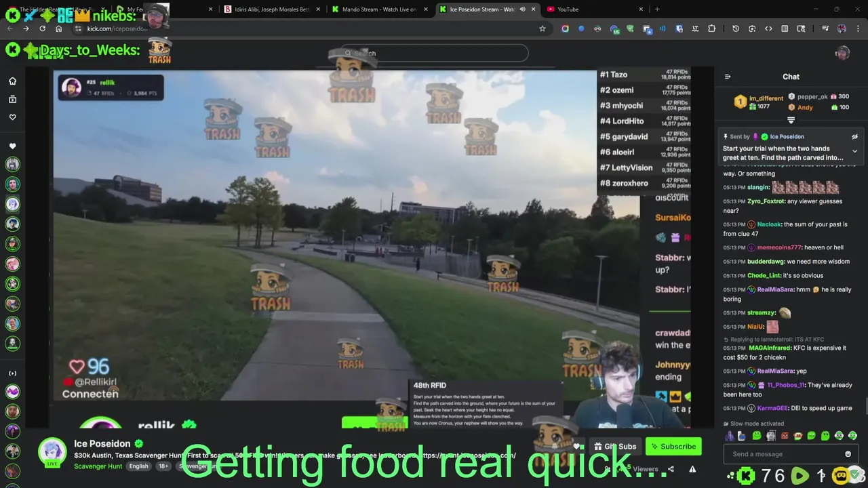Image resolution: width=868 pixels, height=488 pixels.
Task: Click the rellik player card in video
Action: [111, 87]
